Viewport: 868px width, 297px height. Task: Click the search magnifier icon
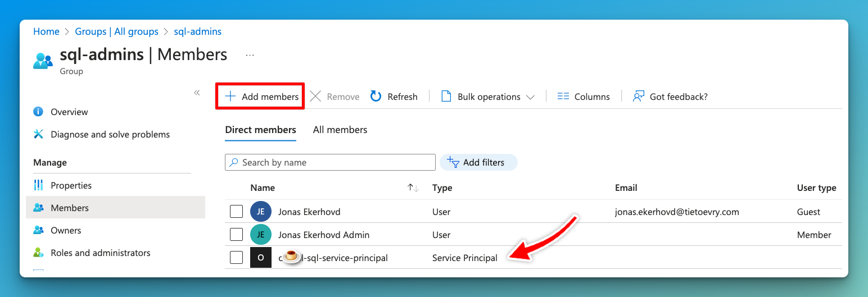pyautogui.click(x=234, y=162)
